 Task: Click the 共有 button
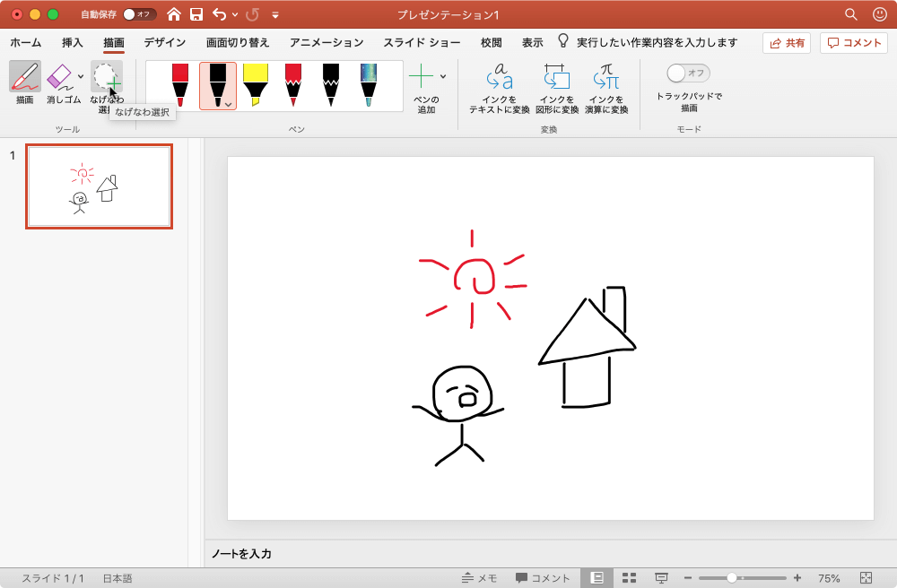tap(786, 41)
